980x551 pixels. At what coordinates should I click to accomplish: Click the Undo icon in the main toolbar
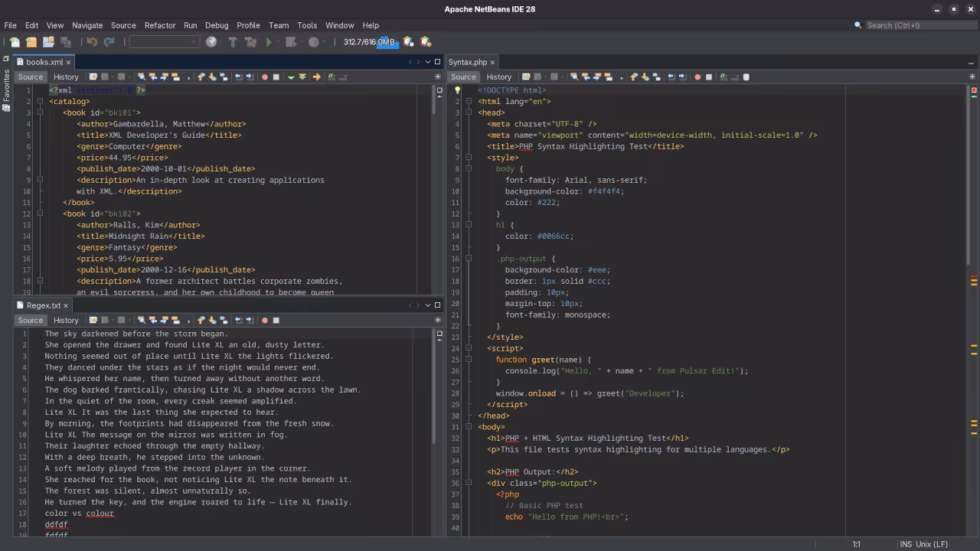point(92,42)
